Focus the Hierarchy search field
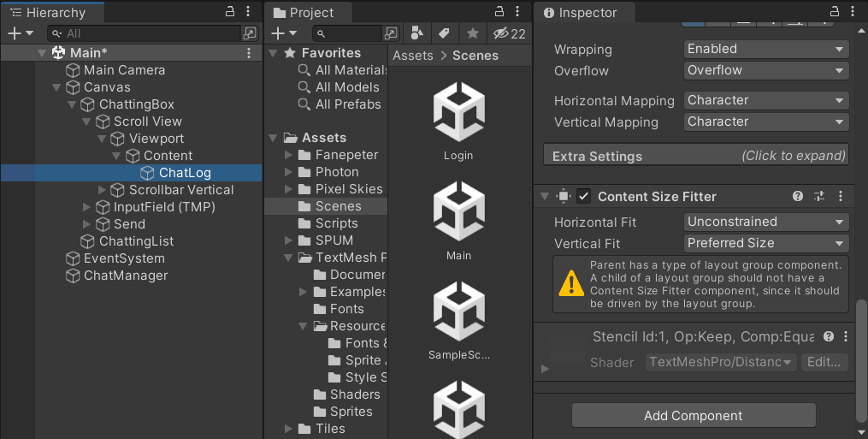The height and width of the screenshot is (439, 868). click(144, 33)
